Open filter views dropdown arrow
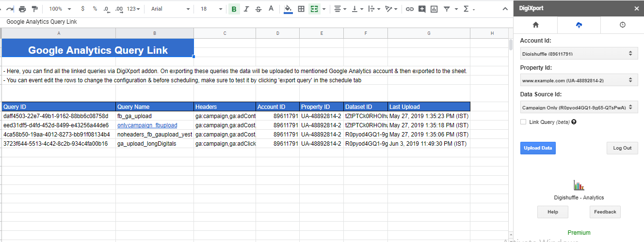644x242 pixels. (x=456, y=9)
